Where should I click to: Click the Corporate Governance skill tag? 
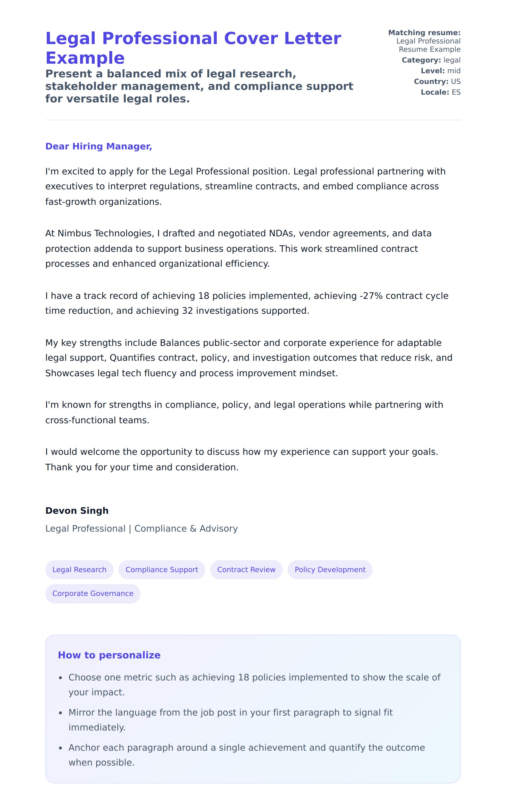93,594
